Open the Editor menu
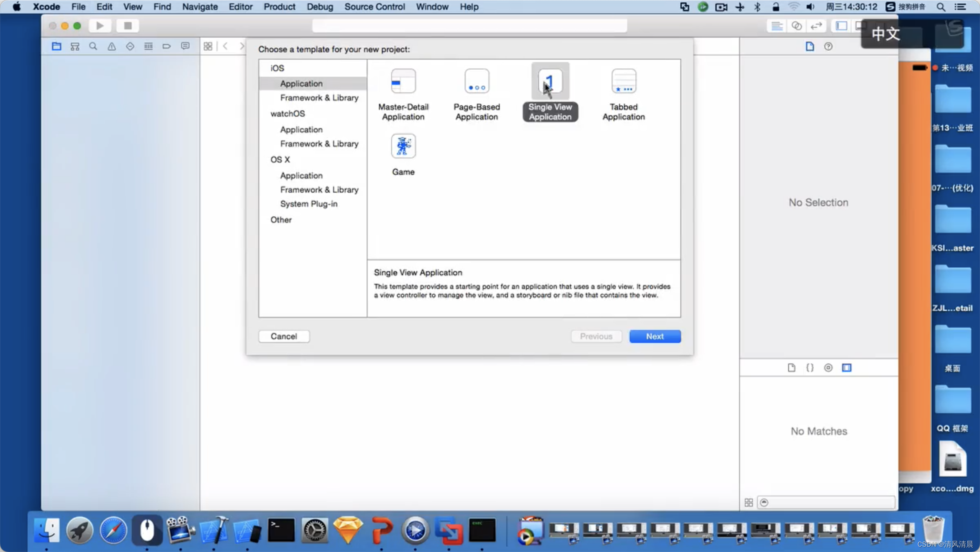Image resolution: width=980 pixels, height=552 pixels. 241,7
